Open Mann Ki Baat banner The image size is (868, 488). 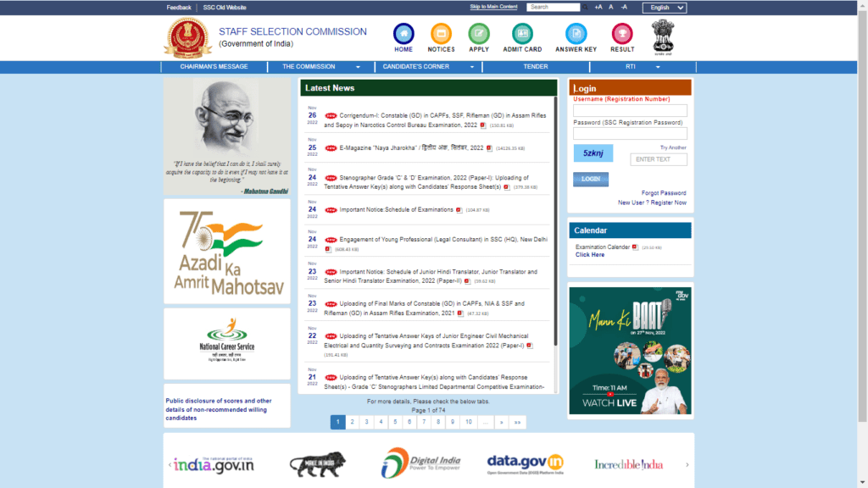pos(630,350)
